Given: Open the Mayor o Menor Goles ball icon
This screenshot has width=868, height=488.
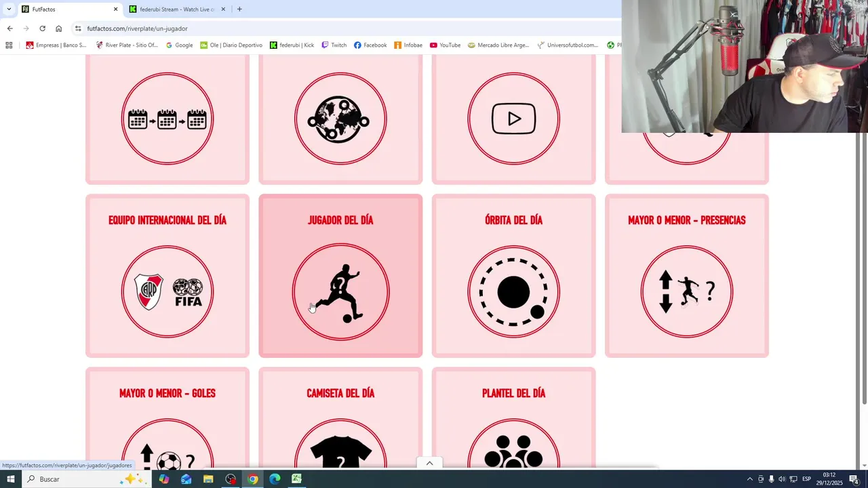Looking at the screenshot, I should (167, 444).
